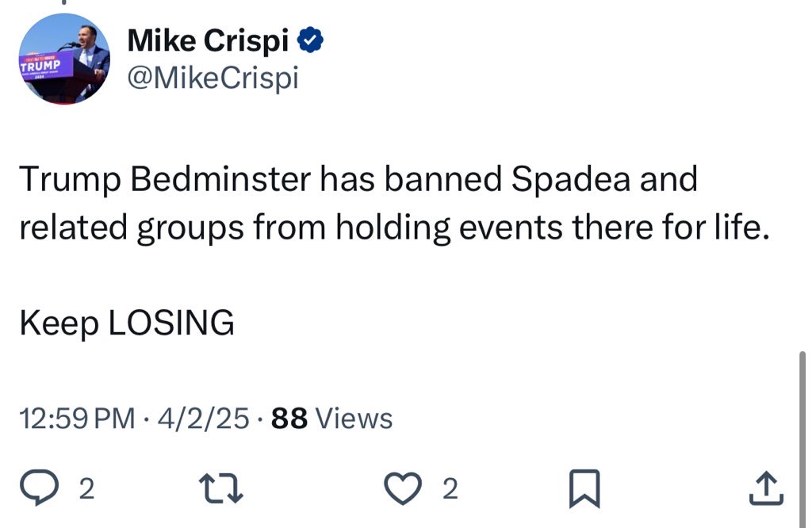View the 88 Views analytics
812x528 pixels.
[x=331, y=419]
